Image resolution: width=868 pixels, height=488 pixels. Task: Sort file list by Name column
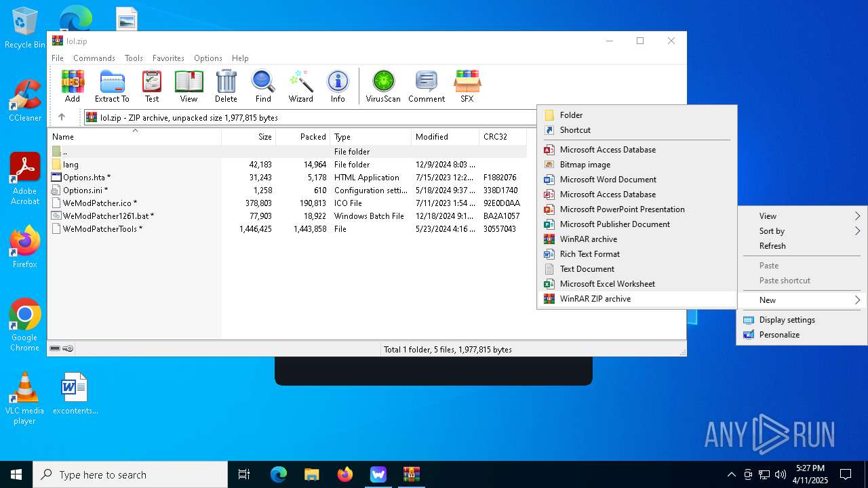point(134,136)
